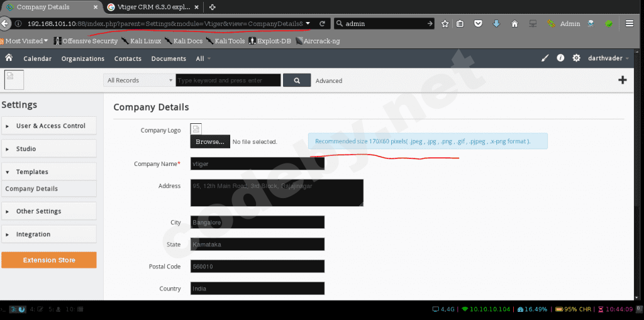Screen dimensions: 644x320
Task: Click the browser address bar URL
Action: click(x=165, y=24)
